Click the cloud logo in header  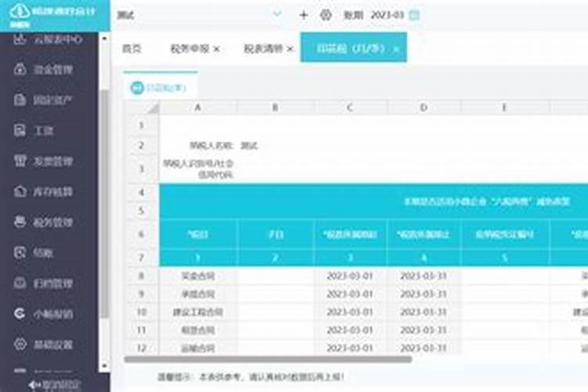[20, 11]
